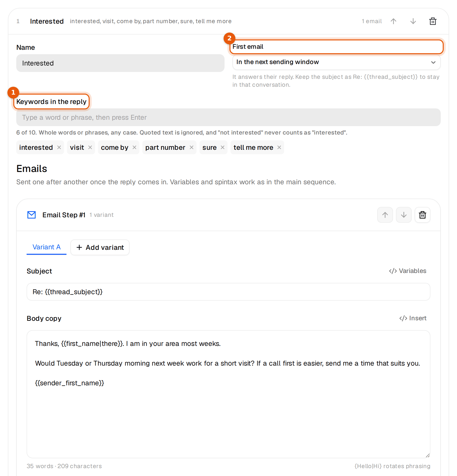This screenshot has height=476, width=457.
Task: Open the First email timing dropdown
Action: pyautogui.click(x=336, y=62)
